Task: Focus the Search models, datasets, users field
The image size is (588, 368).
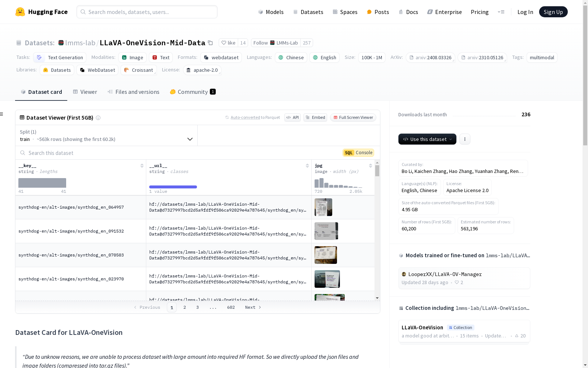Action: (x=147, y=12)
